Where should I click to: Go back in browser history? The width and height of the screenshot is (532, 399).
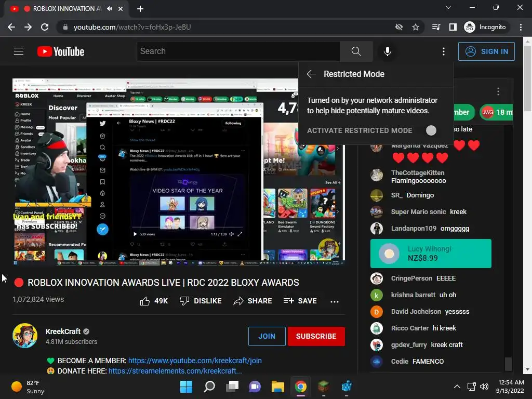tap(11, 27)
